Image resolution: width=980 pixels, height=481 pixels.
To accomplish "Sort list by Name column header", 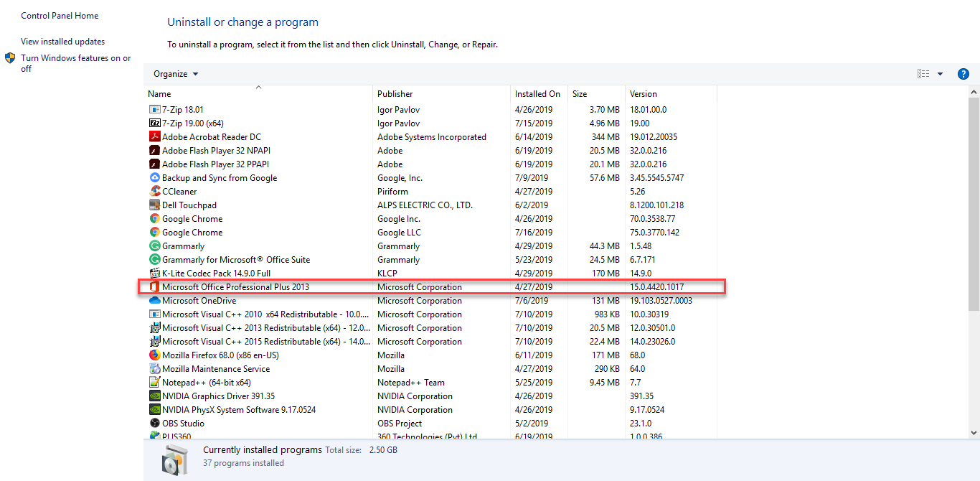I will click(258, 94).
